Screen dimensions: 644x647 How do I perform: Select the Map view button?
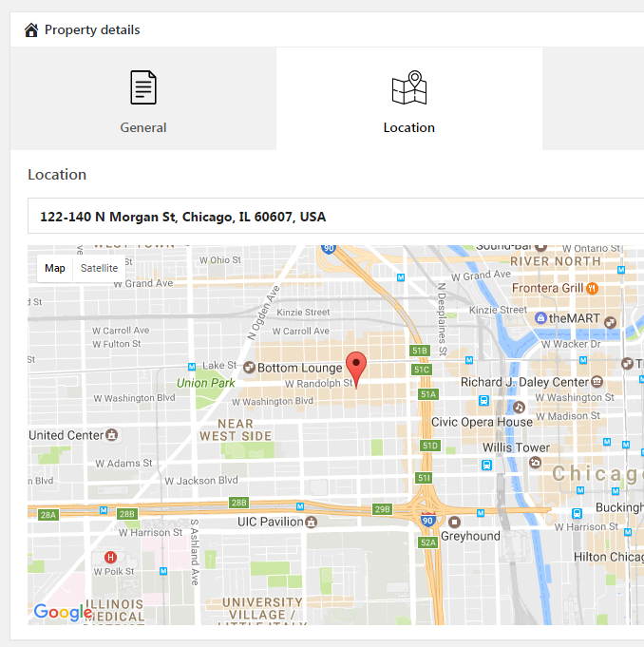(x=55, y=268)
